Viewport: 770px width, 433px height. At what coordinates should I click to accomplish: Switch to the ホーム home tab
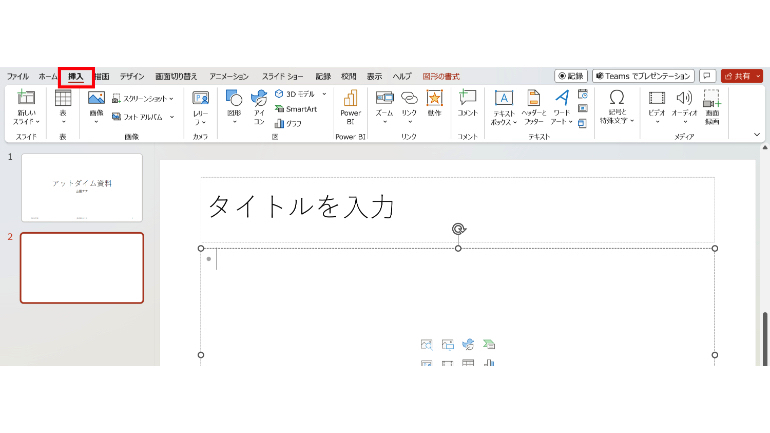(x=48, y=77)
